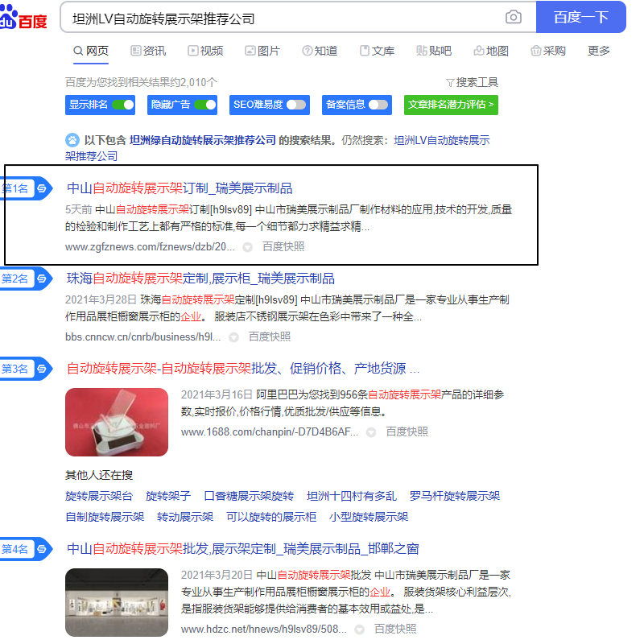Enable the SEO难易度 switch
Image resolution: width=644 pixels, height=644 pixels.
click(x=296, y=105)
